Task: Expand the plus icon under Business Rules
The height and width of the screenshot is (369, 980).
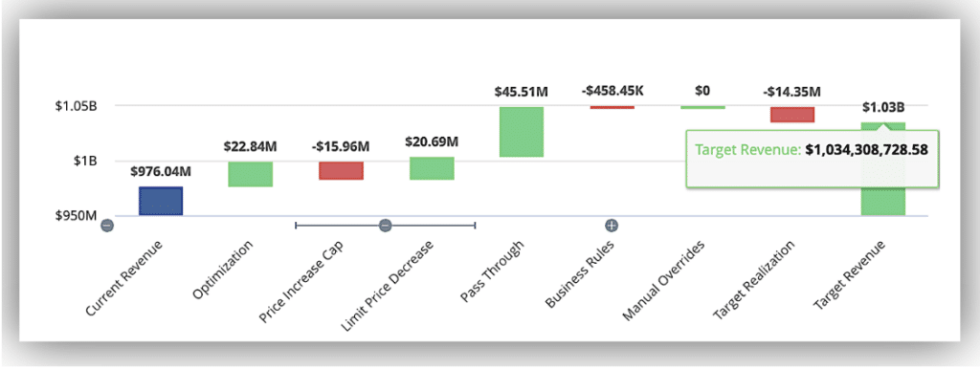Action: [x=612, y=226]
